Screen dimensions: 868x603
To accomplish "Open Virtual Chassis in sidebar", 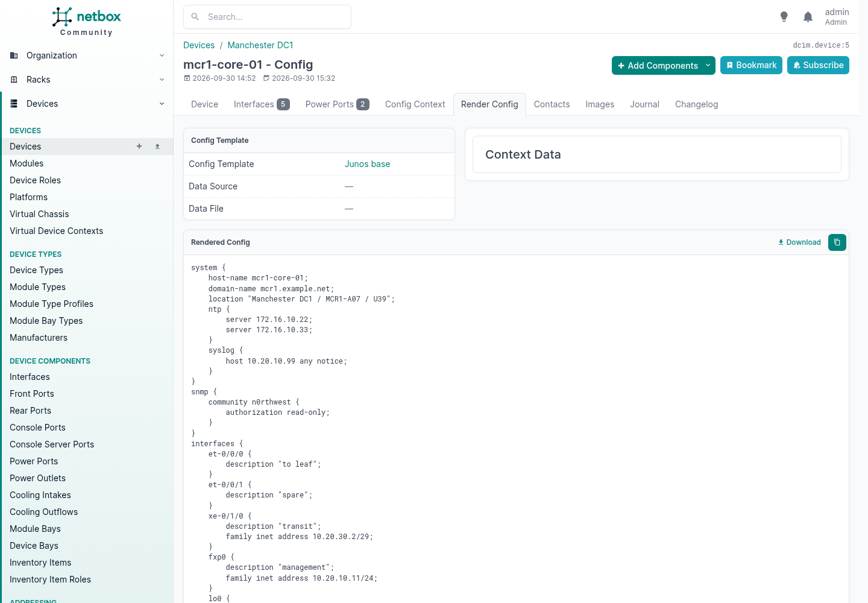I will tap(39, 214).
